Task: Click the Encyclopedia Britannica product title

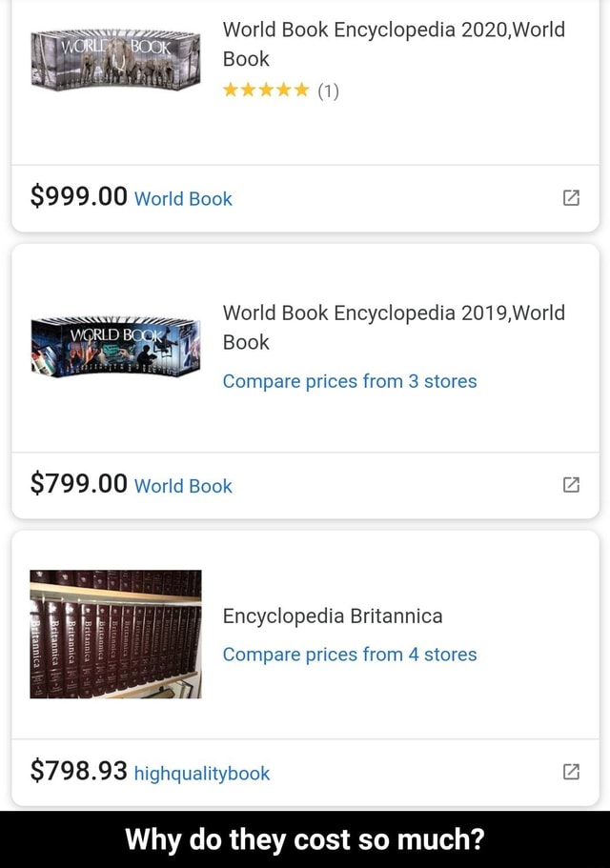Action: tap(333, 616)
